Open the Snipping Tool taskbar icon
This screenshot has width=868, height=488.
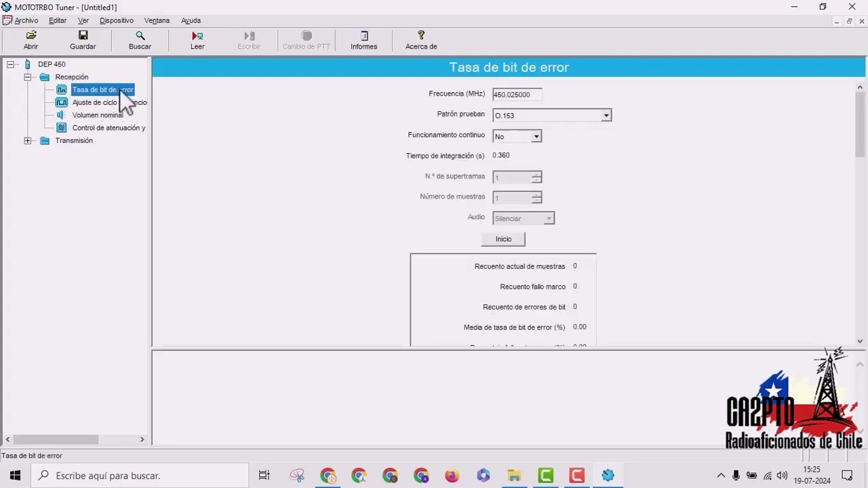pos(297,476)
